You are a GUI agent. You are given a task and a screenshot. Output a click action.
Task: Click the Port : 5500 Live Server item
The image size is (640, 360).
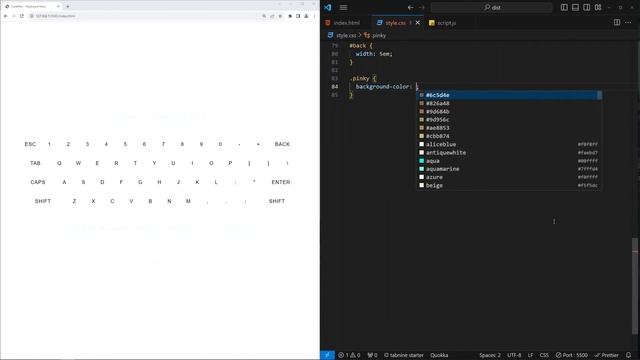click(571, 355)
